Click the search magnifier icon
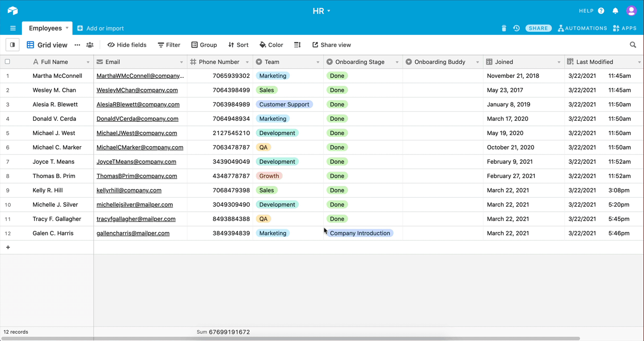Image resolution: width=644 pixels, height=341 pixels. (633, 45)
